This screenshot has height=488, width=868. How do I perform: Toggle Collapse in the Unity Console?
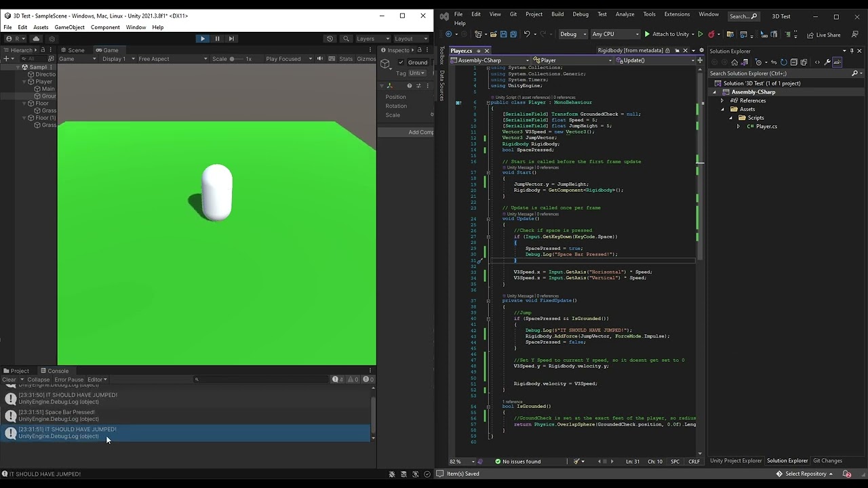click(38, 380)
